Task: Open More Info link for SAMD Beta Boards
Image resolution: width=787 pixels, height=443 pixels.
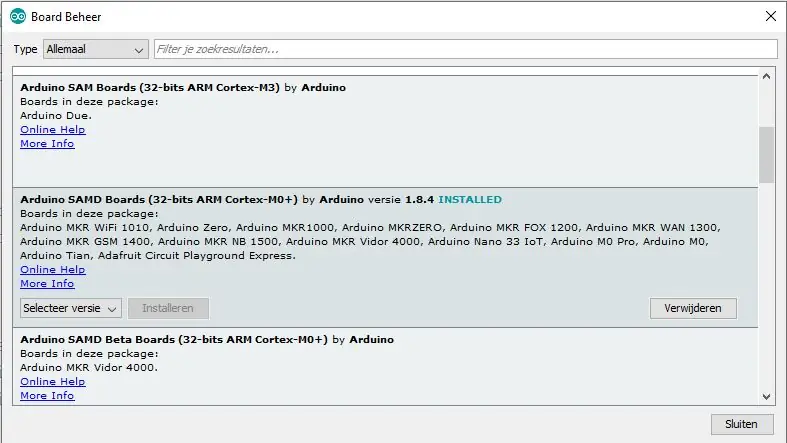Action: pos(47,395)
